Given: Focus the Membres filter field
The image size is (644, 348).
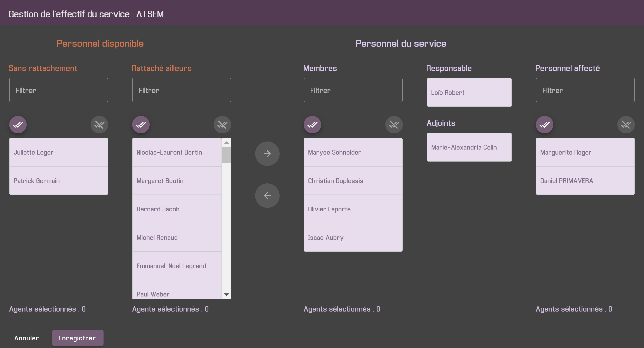Looking at the screenshot, I should pyautogui.click(x=353, y=90).
